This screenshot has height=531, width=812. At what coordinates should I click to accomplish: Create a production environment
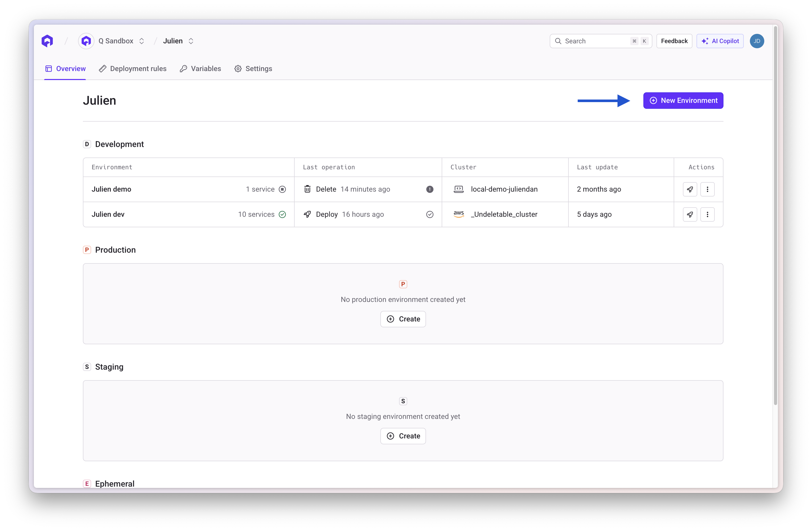(x=403, y=319)
